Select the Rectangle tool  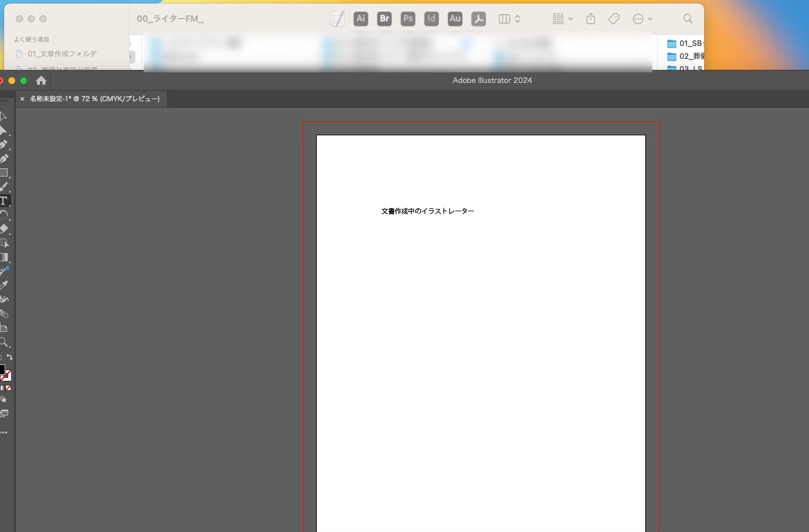(x=4, y=172)
